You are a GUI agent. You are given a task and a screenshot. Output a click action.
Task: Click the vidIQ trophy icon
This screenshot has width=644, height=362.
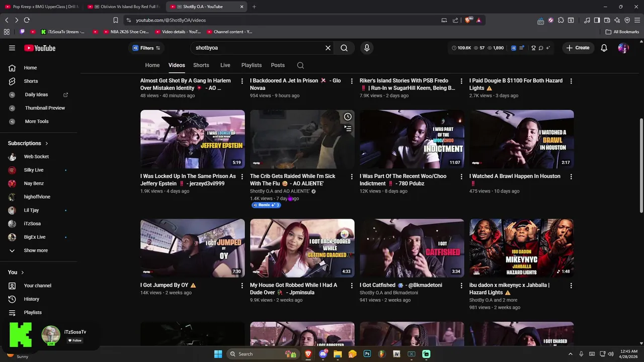(533, 48)
